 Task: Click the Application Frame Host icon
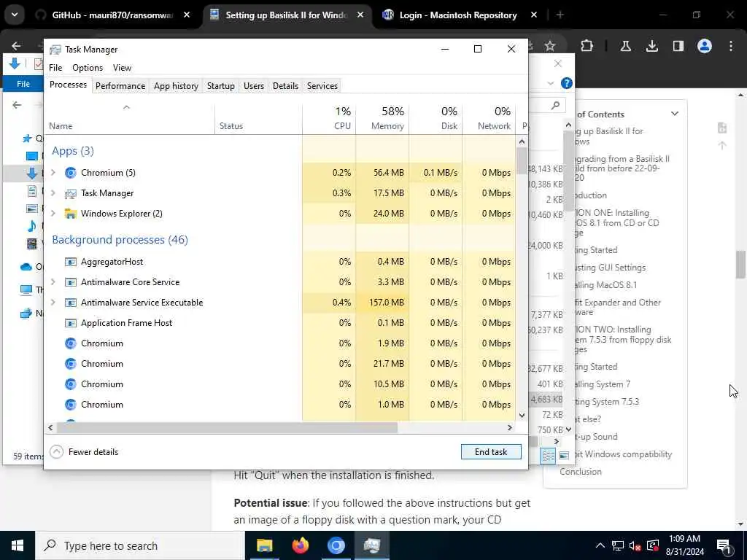point(71,323)
